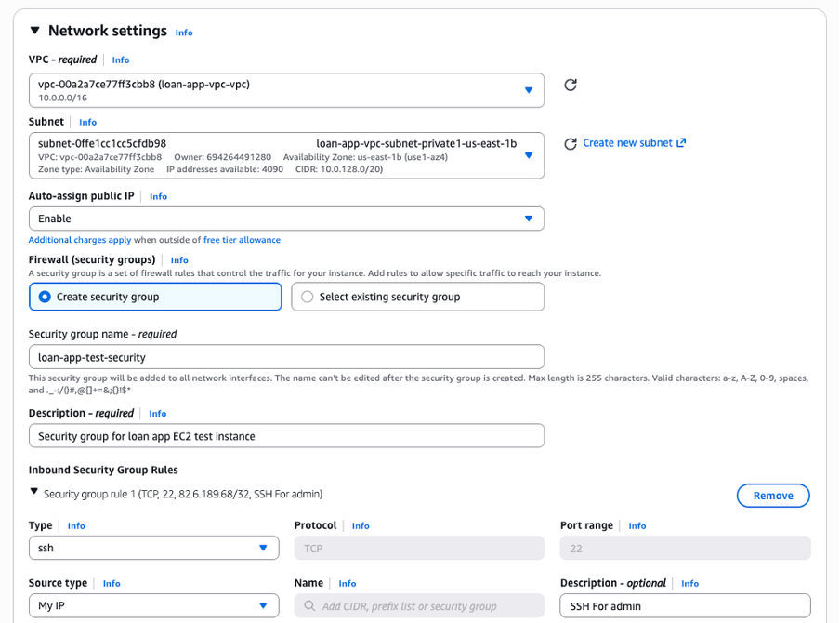Open the free tier allowance link
The height and width of the screenshot is (623, 840).
(x=242, y=240)
